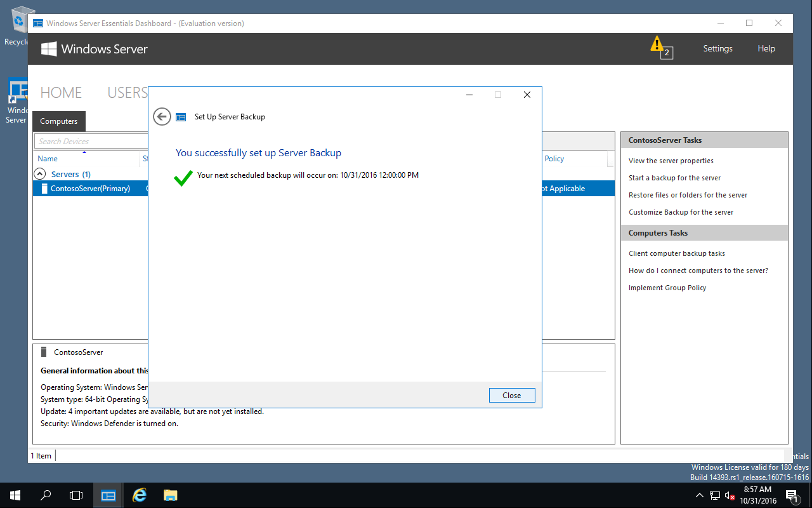Click 'You successfully set up Server Backup' heading
The width and height of the screenshot is (812, 508).
click(258, 152)
